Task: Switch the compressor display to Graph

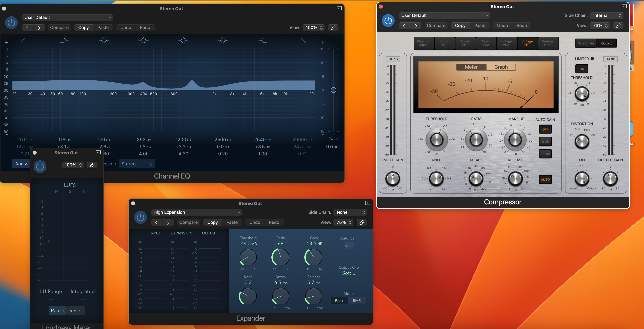Action: (x=501, y=67)
